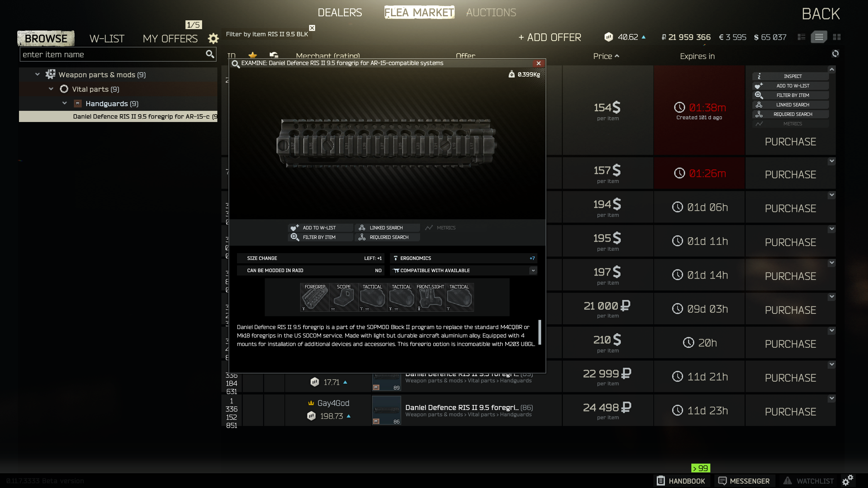Click Required Search in examine window

[387, 237]
